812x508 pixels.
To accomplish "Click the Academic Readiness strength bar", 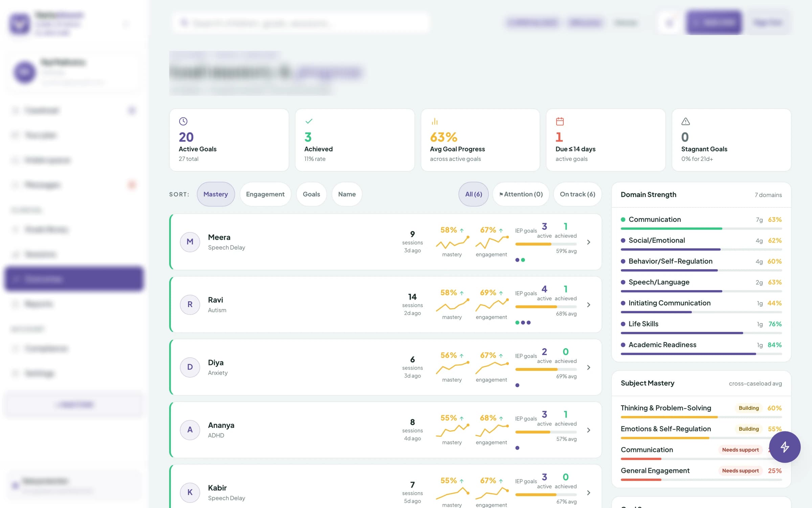I will tap(701, 354).
